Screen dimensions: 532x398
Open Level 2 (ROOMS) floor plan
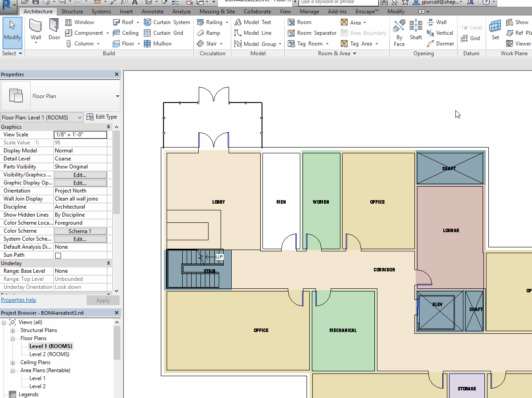coord(49,354)
